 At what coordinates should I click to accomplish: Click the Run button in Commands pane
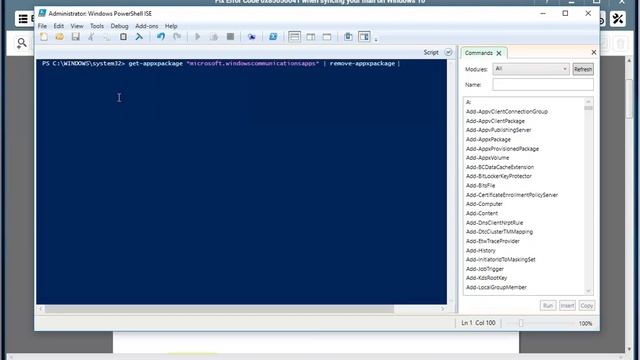click(x=548, y=305)
